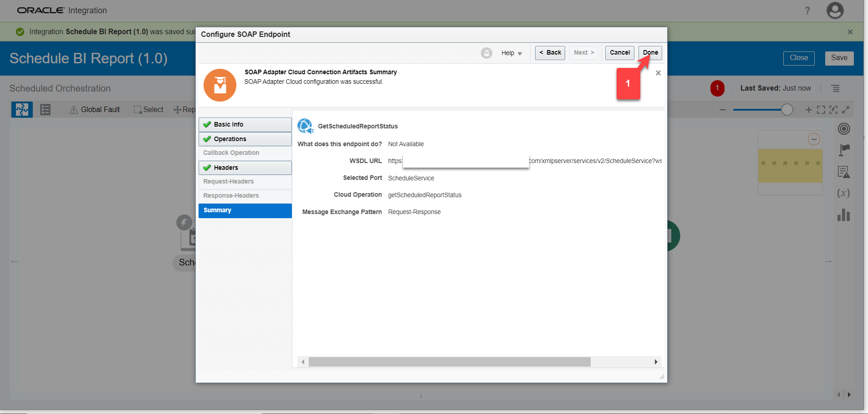Image resolution: width=868 pixels, height=414 pixels.
Task: Switch to pseudo view list icon
Action: click(x=45, y=110)
